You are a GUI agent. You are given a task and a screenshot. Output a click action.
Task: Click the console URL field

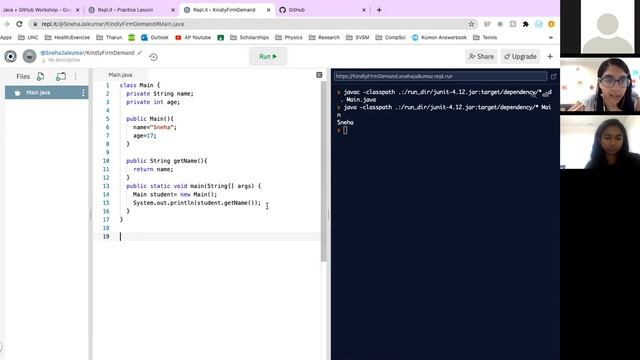pyautogui.click(x=440, y=76)
